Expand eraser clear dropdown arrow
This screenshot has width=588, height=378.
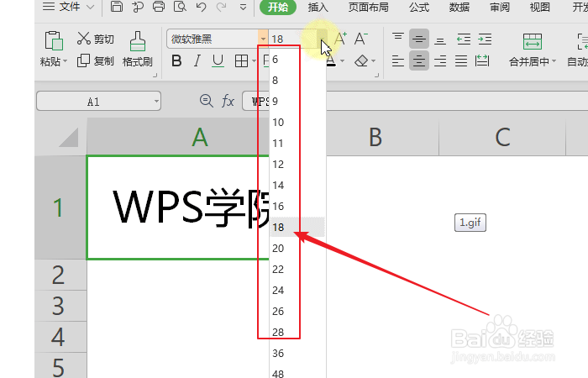(x=373, y=60)
